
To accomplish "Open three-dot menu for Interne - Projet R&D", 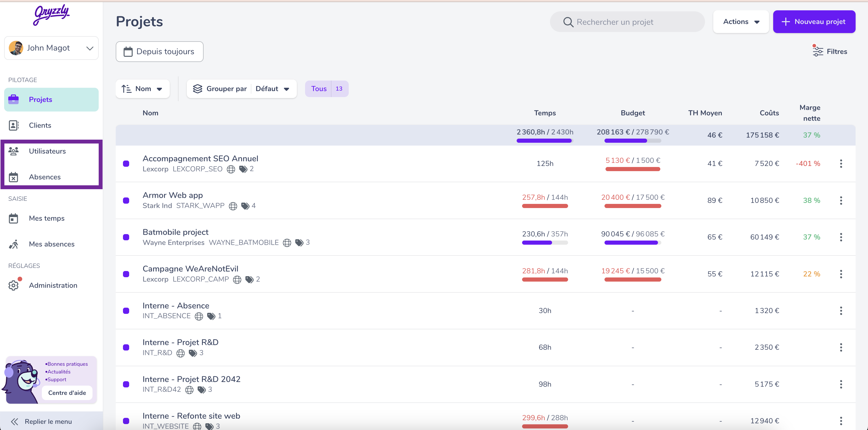I will (x=841, y=347).
